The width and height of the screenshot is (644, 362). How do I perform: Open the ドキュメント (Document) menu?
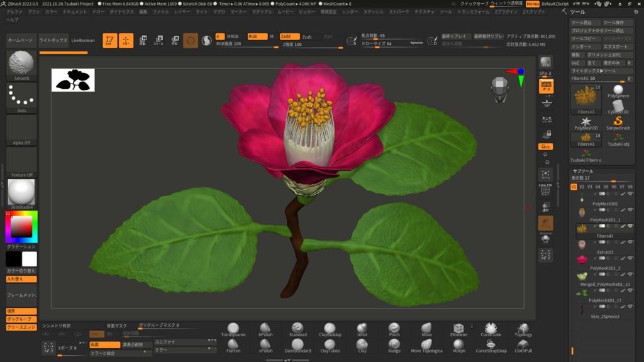tap(74, 12)
